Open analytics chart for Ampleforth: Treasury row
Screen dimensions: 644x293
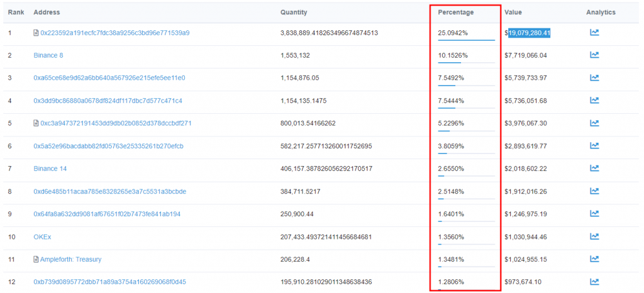tap(594, 259)
